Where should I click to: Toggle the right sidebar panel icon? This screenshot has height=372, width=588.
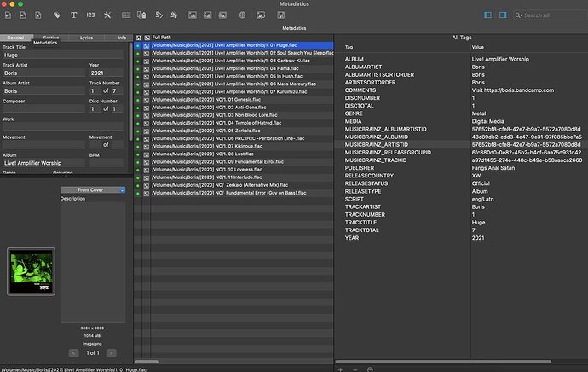coord(503,15)
